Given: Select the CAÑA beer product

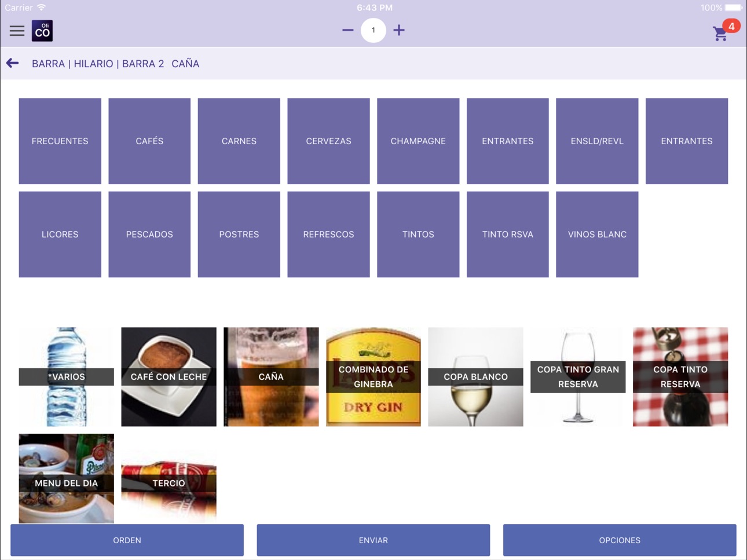Looking at the screenshot, I should [271, 377].
